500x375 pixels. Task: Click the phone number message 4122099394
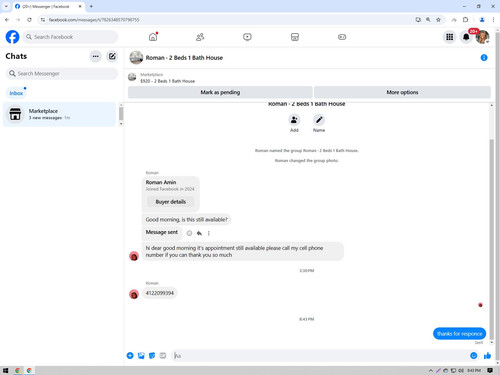pos(160,293)
